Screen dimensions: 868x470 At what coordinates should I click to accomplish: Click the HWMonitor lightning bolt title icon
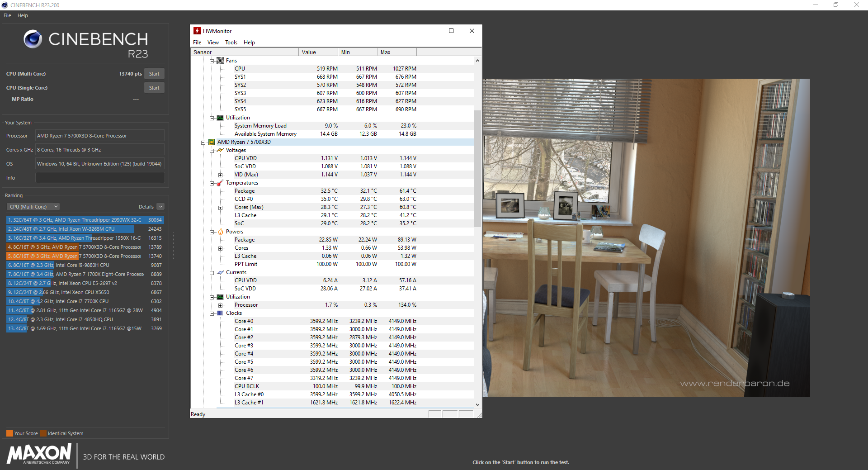pyautogui.click(x=197, y=31)
